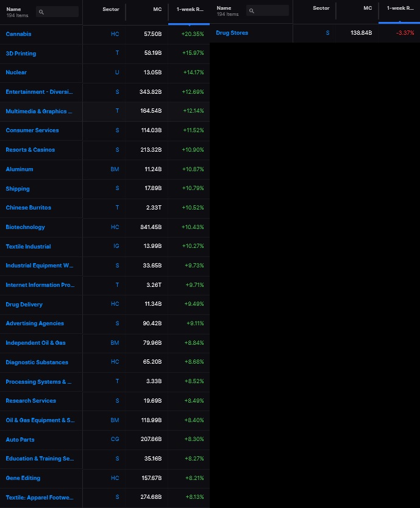Open the Biotechnology industry link
Image resolution: width=420 pixels, height=508 pixels.
click(x=25, y=227)
